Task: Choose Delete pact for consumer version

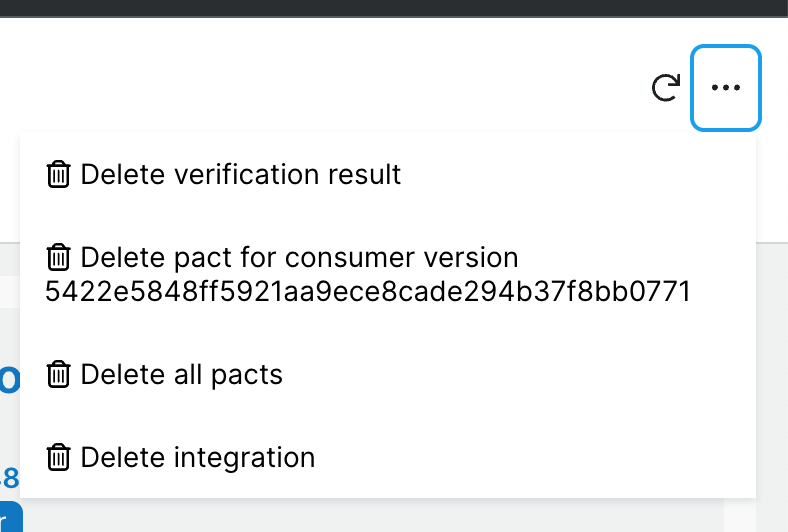Action: click(x=300, y=258)
